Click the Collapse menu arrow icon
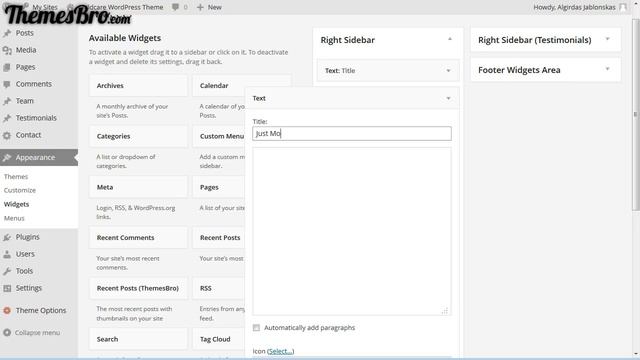 pos(7,333)
